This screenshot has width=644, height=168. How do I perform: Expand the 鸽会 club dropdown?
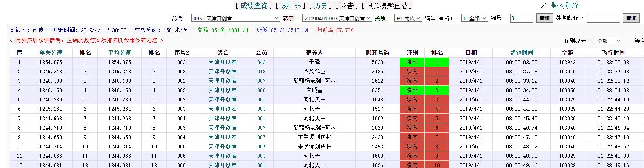coord(236,18)
